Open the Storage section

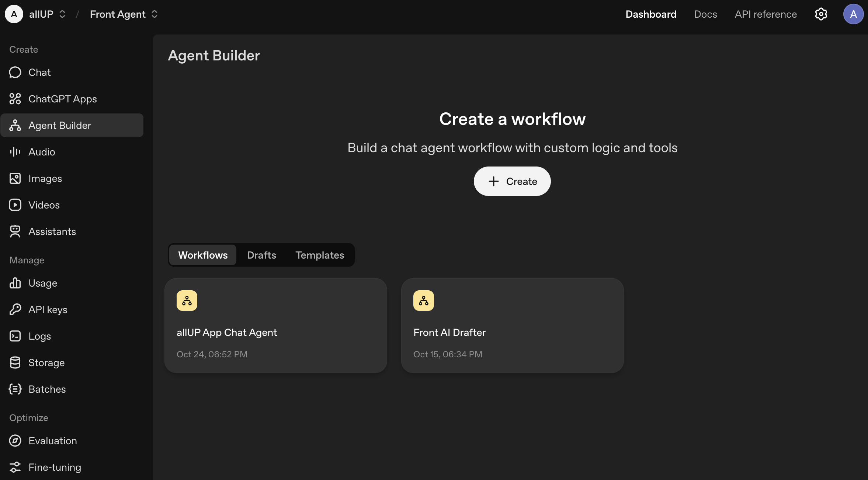[46, 362]
